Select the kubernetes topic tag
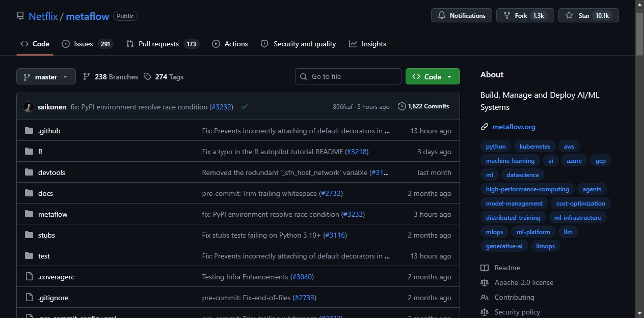The width and height of the screenshot is (644, 318). pyautogui.click(x=535, y=147)
